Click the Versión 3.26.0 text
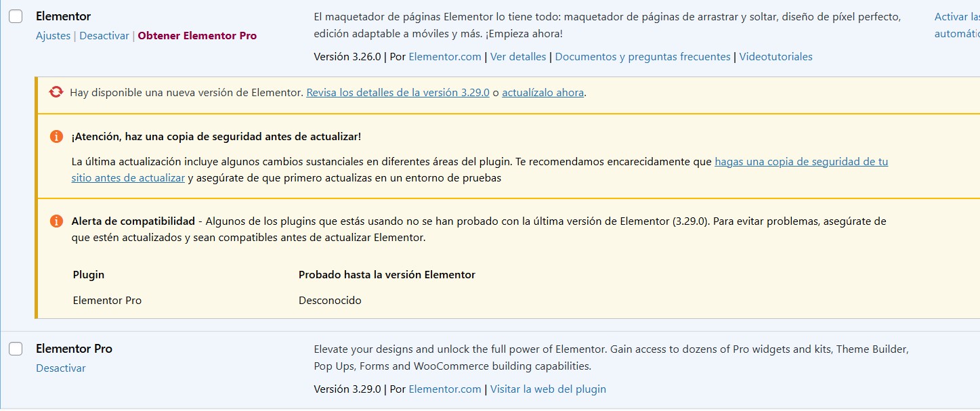Image resolution: width=980 pixels, height=411 pixels. (347, 57)
